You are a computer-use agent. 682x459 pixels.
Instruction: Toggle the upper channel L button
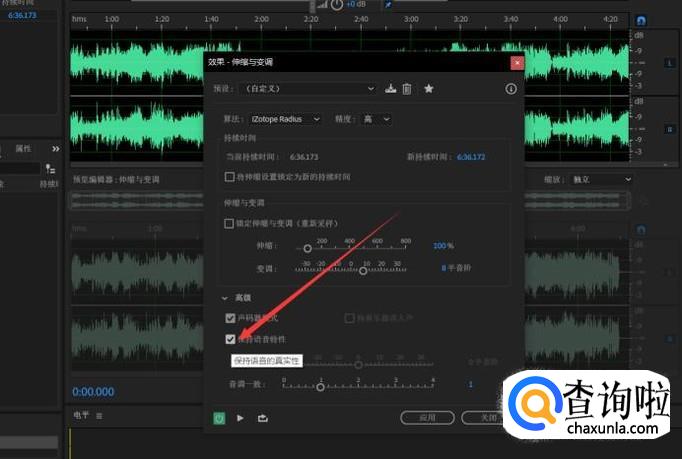(x=669, y=63)
